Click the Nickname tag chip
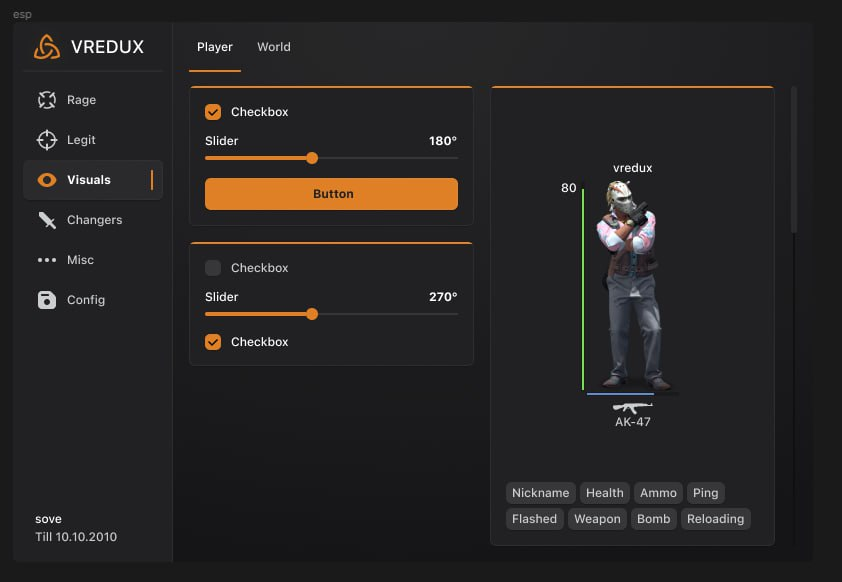 pyautogui.click(x=540, y=493)
